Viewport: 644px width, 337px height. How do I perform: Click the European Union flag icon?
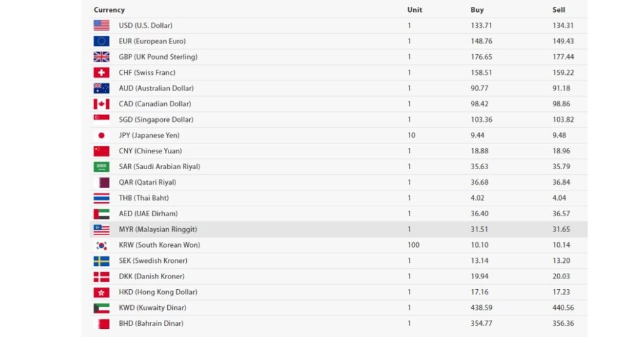tap(101, 41)
